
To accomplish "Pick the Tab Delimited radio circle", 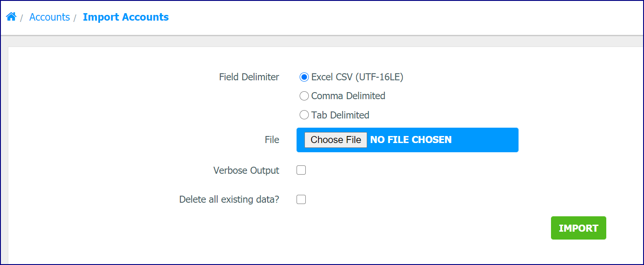I will pos(304,115).
